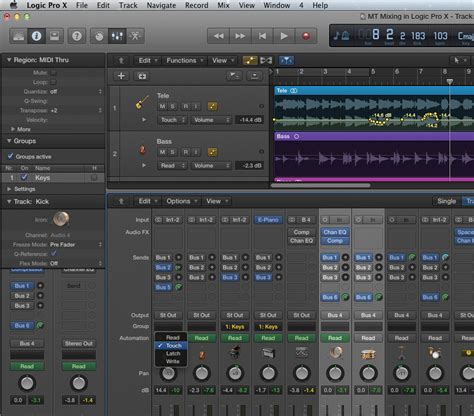This screenshot has height=416, width=474.
Task: Open the Options menu in Mixer
Action: [181, 201]
